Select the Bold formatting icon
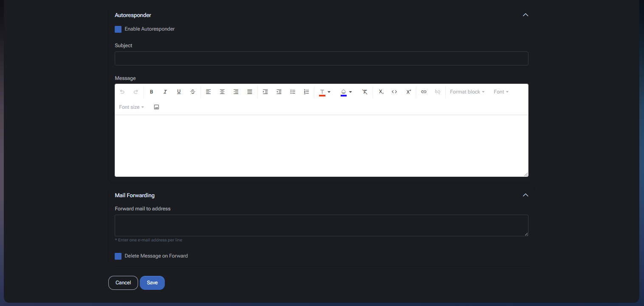 [x=151, y=91]
